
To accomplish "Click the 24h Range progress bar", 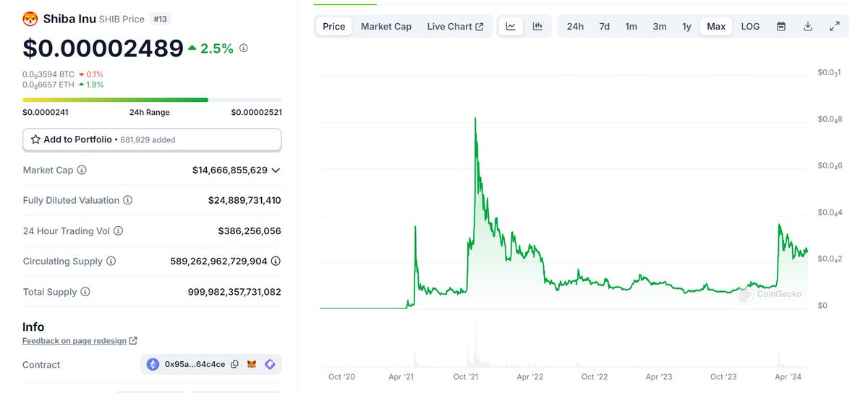I will pos(152,100).
